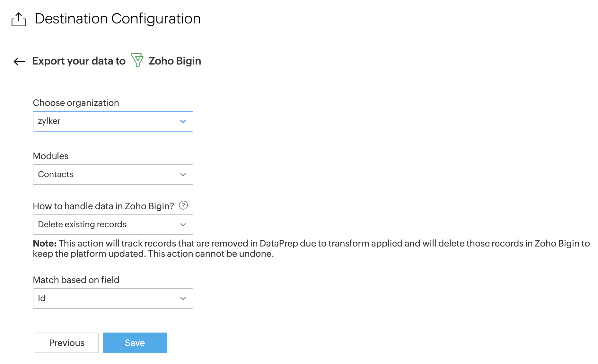Viewport: 598px width, 364px height.
Task: Click the Previous button
Action: pyautogui.click(x=67, y=343)
